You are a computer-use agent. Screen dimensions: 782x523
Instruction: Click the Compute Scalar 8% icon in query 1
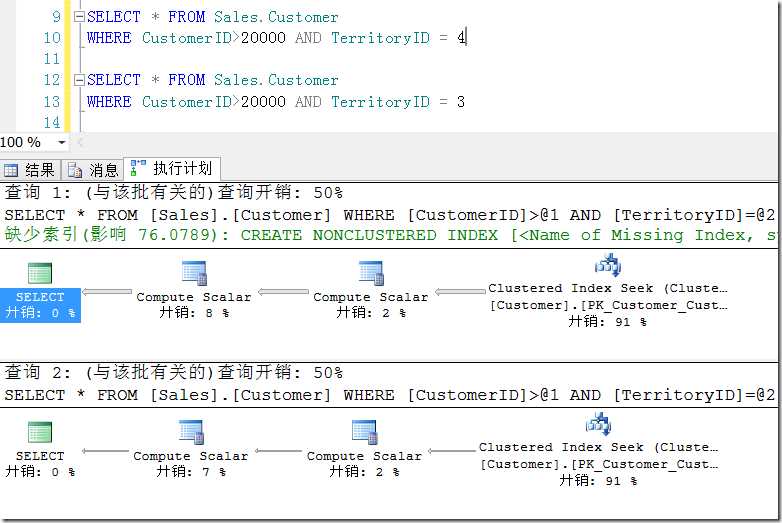click(x=195, y=273)
